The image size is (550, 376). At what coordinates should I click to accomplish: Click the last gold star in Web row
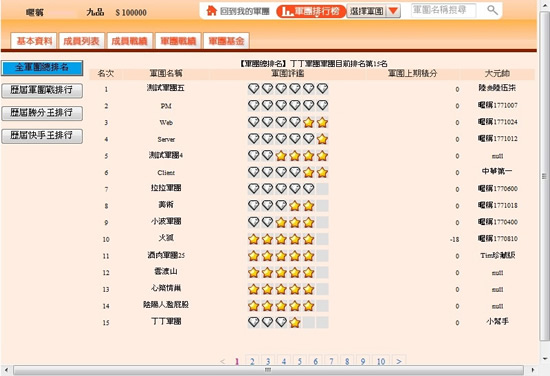pyautogui.click(x=322, y=122)
